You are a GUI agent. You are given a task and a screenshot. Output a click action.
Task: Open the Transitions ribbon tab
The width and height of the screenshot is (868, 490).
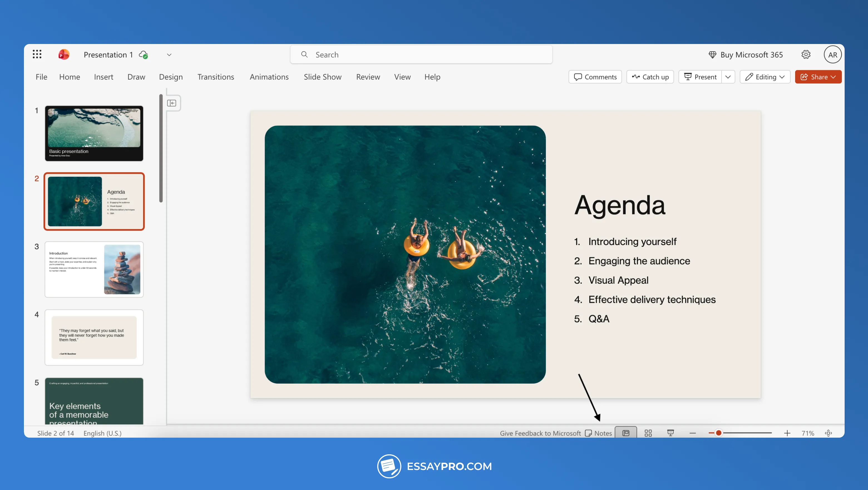pyautogui.click(x=216, y=77)
